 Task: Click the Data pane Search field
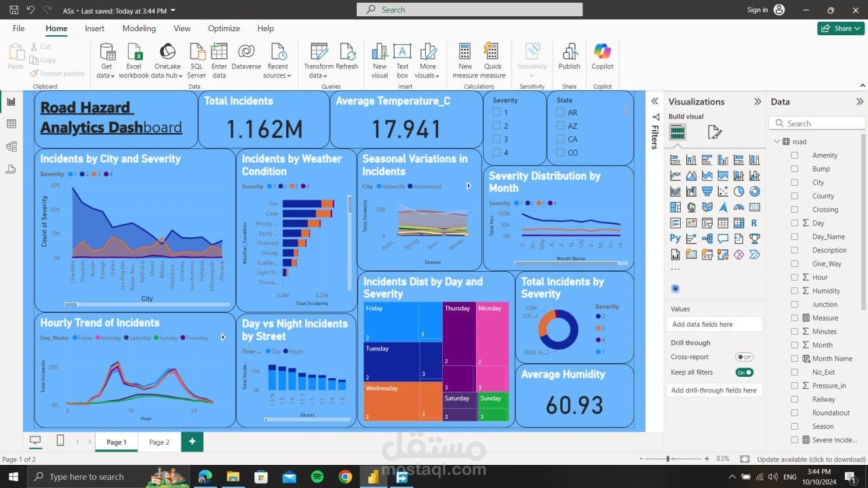[x=816, y=123]
